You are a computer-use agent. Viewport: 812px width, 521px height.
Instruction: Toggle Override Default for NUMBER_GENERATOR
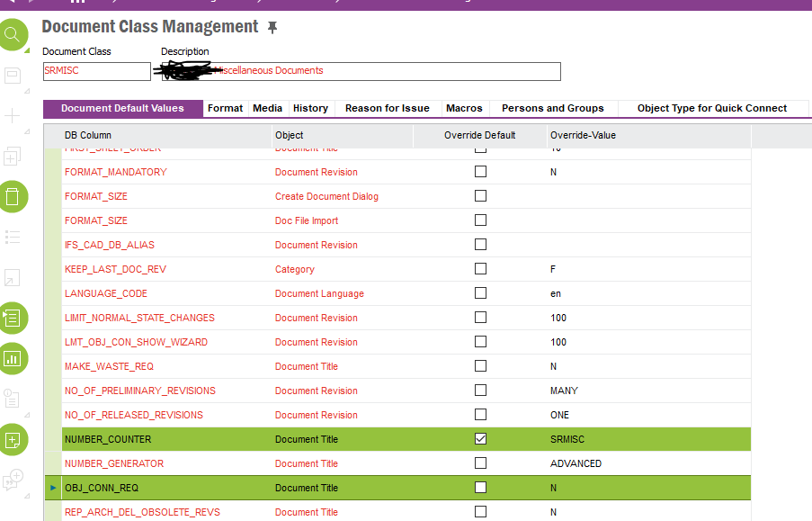pos(480,463)
